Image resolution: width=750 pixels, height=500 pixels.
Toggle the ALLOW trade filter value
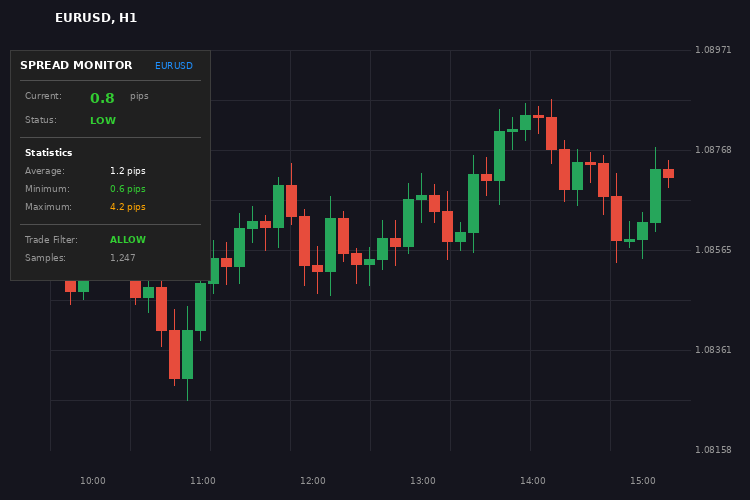coord(128,240)
